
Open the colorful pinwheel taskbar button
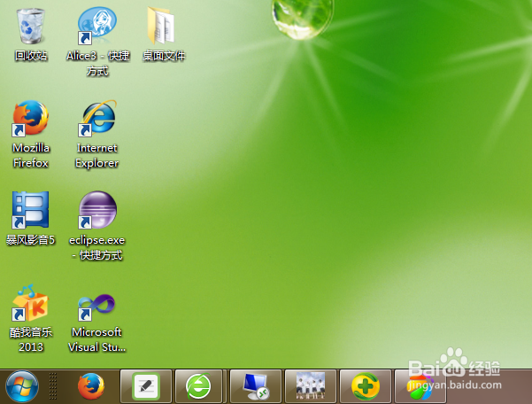click(x=420, y=386)
